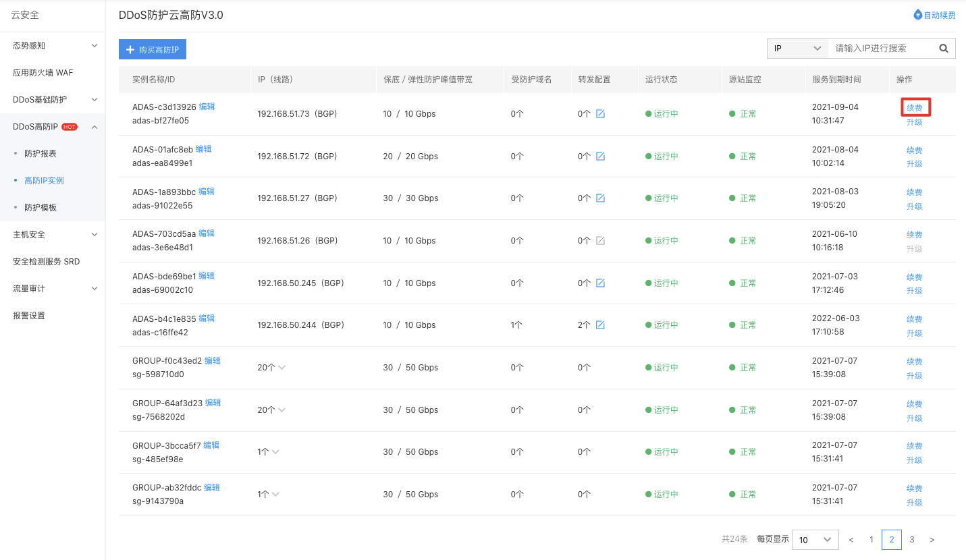Click 升级 for ADAS-1a893bbc

coord(915,206)
